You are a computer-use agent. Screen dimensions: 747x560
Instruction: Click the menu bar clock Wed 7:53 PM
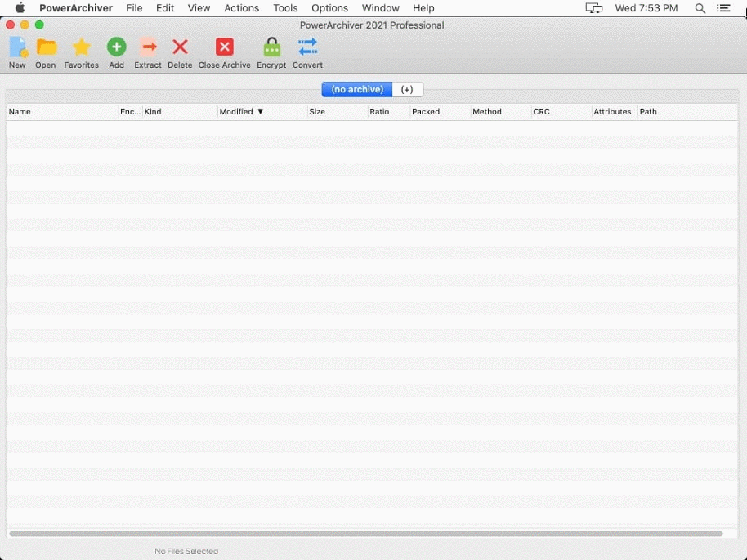coord(646,8)
